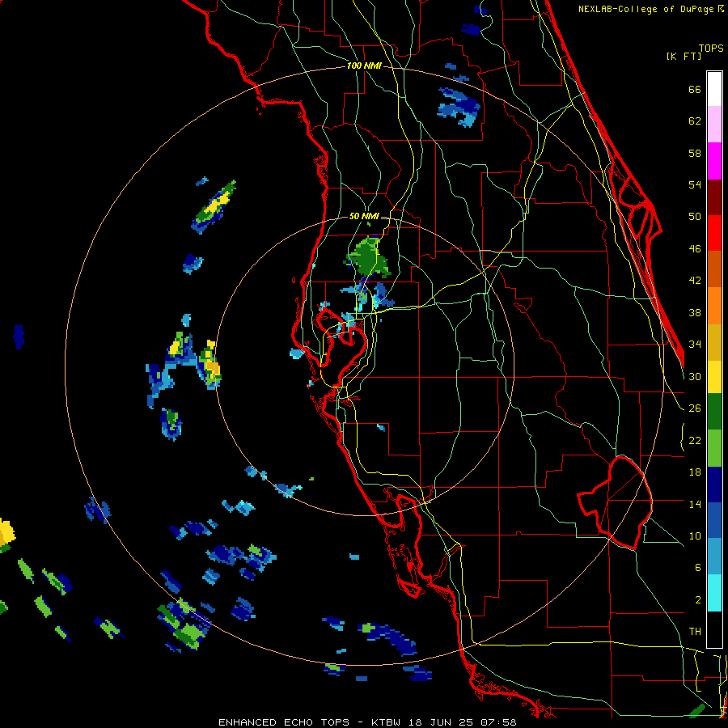Pick the cyan legend swatch
Viewport: 728px width, 728px height.
714,593
